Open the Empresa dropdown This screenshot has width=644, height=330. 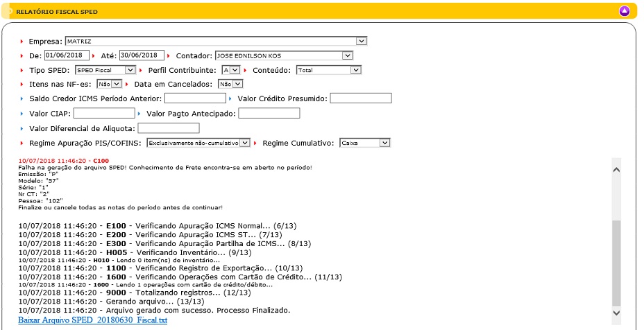(215, 41)
